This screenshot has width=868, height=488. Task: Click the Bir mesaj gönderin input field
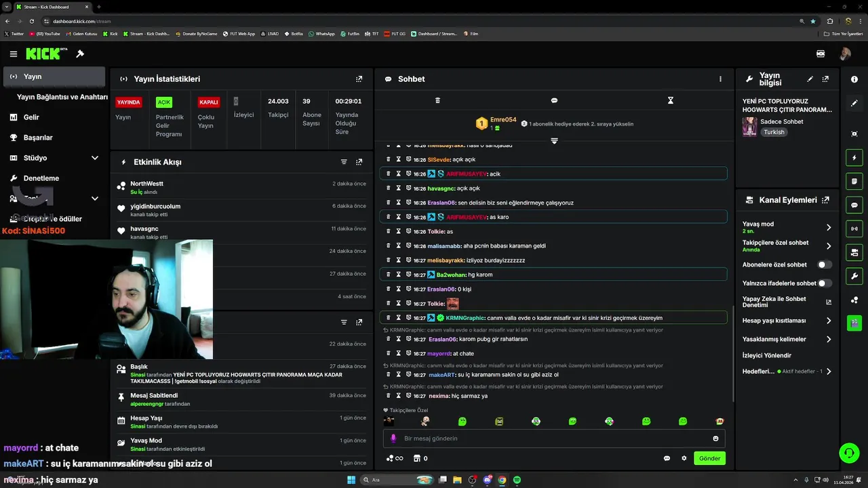[x=554, y=439]
